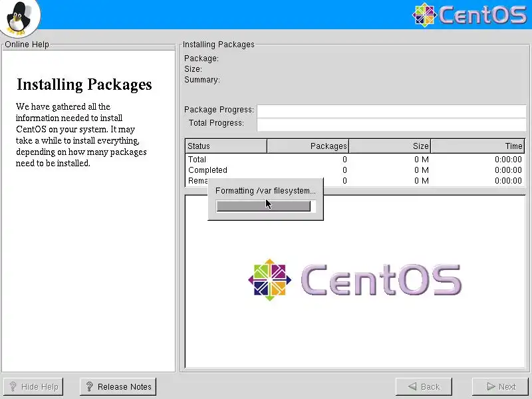
Task: Click the right arrow icon on Next
Action: point(491,386)
